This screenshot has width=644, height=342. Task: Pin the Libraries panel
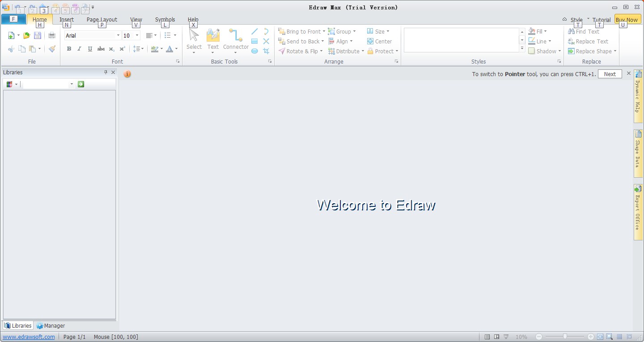(106, 72)
